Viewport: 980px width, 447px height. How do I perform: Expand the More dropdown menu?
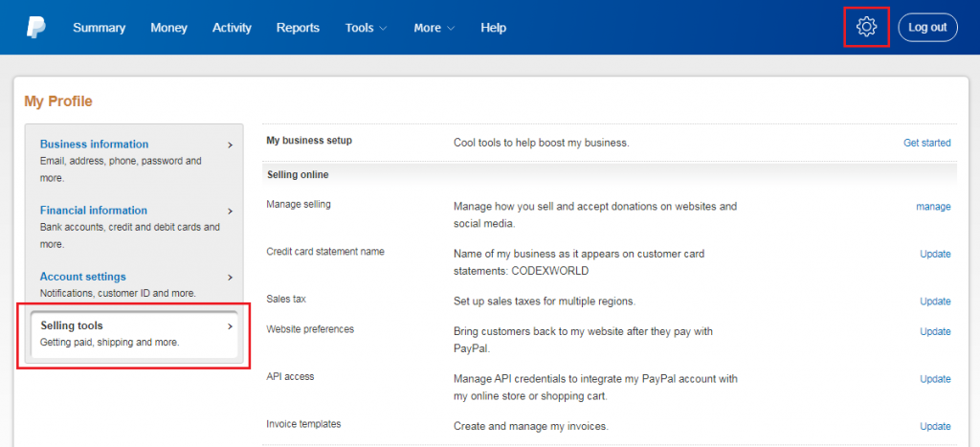[x=434, y=28]
